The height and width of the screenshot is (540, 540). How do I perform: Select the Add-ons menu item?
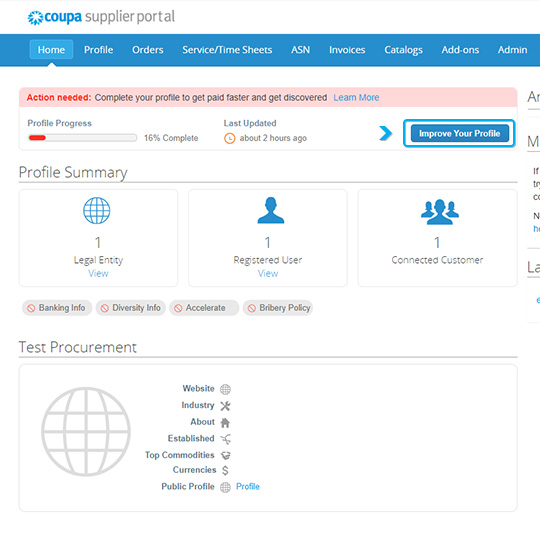(x=460, y=50)
